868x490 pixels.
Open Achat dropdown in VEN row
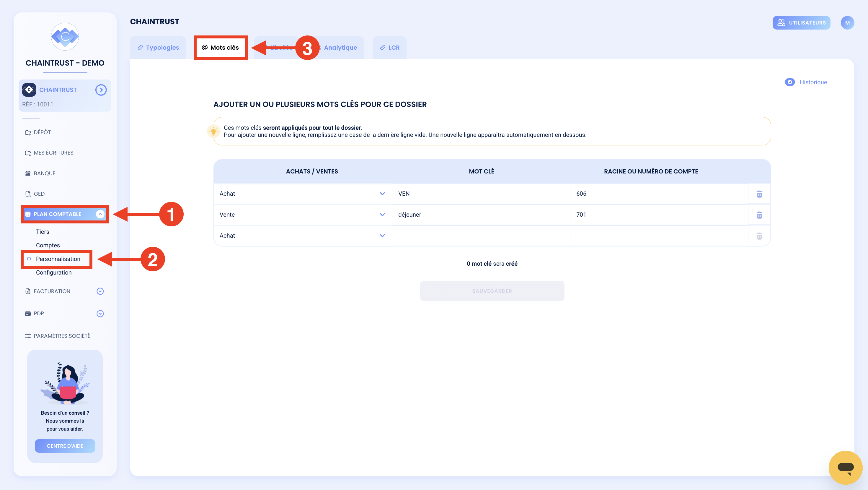[303, 194]
